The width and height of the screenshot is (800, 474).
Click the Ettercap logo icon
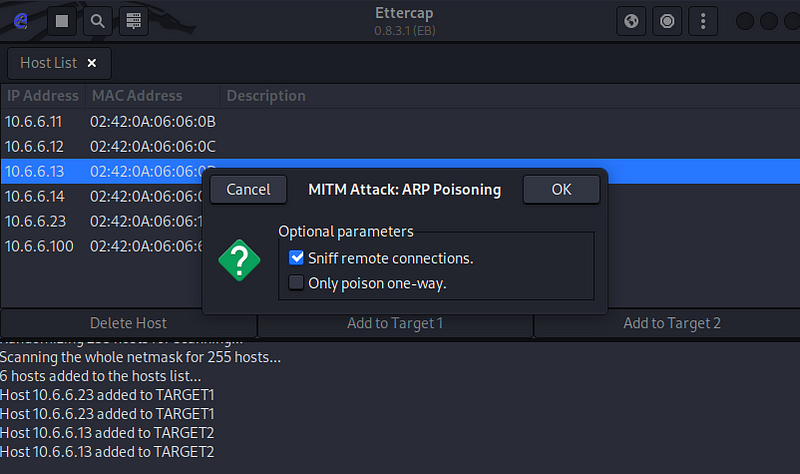pos(21,21)
